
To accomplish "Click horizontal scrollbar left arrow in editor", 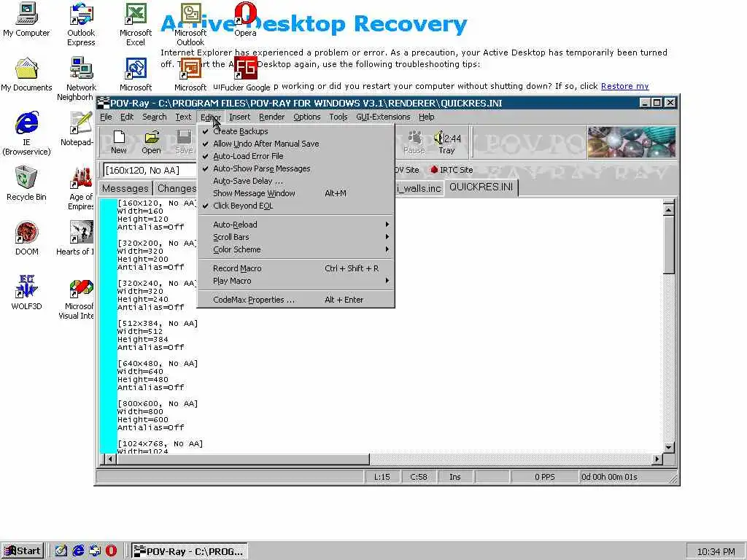I will click(x=110, y=459).
